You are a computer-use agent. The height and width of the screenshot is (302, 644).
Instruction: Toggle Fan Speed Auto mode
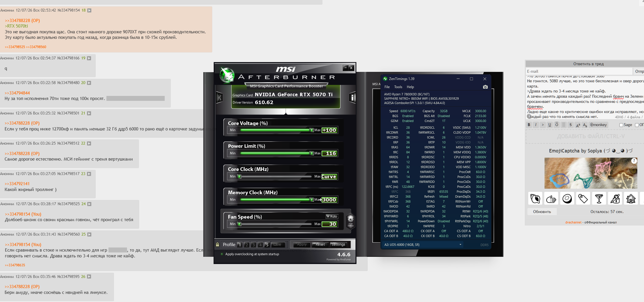pos(332,217)
